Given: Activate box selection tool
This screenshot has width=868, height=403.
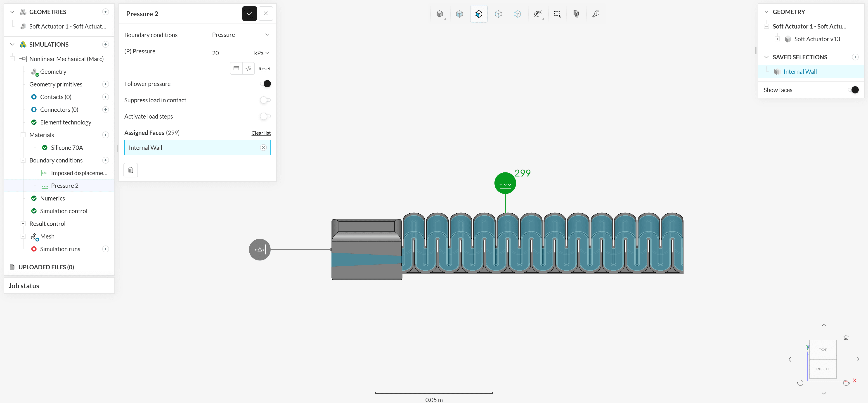Looking at the screenshot, I should tap(557, 14).
